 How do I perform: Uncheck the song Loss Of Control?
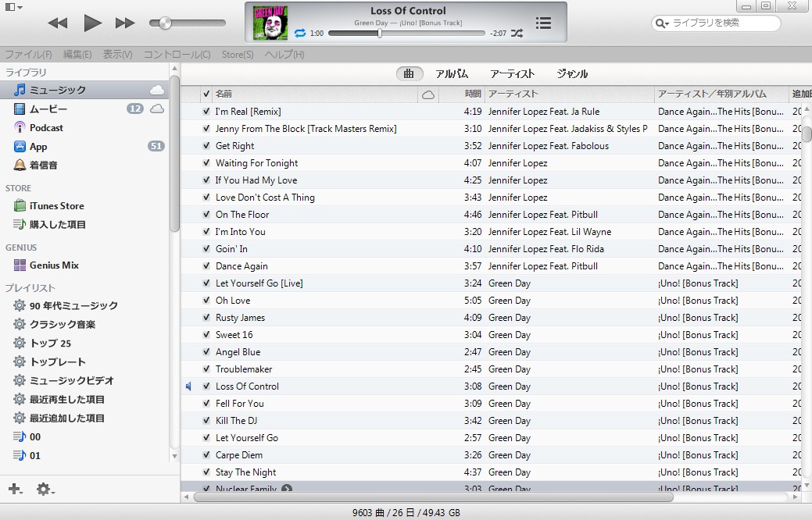pos(206,386)
